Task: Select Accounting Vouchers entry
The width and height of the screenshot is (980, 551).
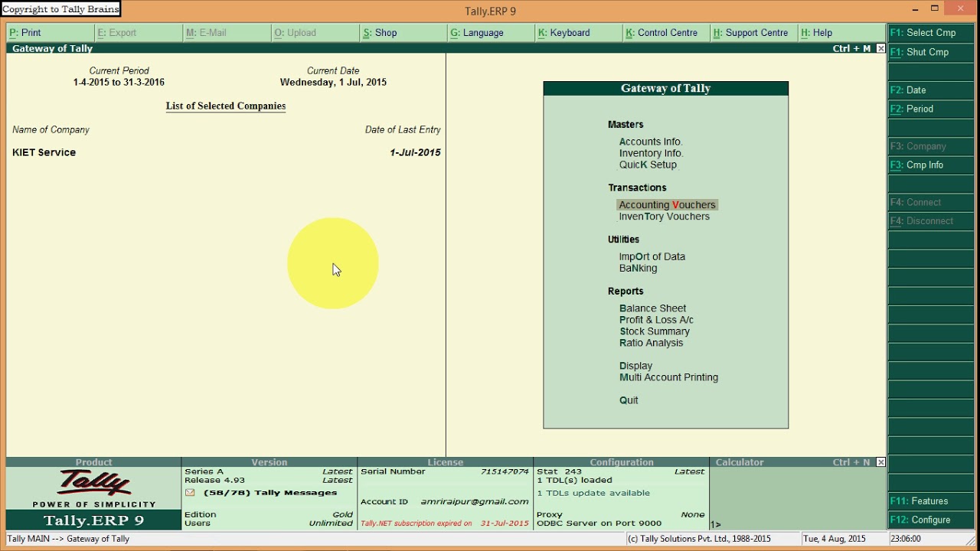Action: (x=667, y=205)
